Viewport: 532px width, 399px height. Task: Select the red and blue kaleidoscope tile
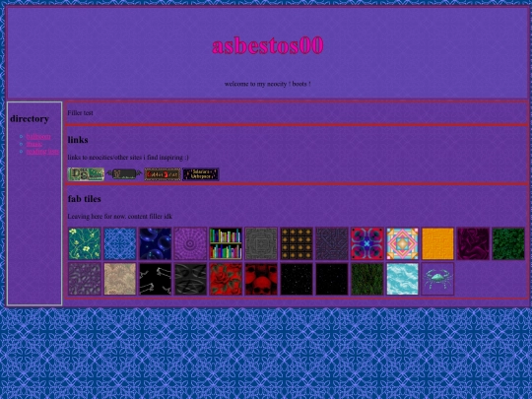367,243
